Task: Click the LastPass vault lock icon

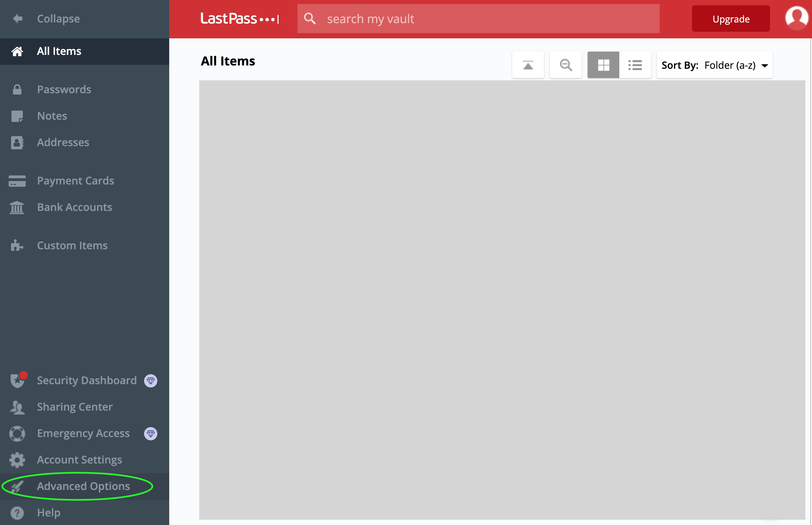Action: coord(17,89)
